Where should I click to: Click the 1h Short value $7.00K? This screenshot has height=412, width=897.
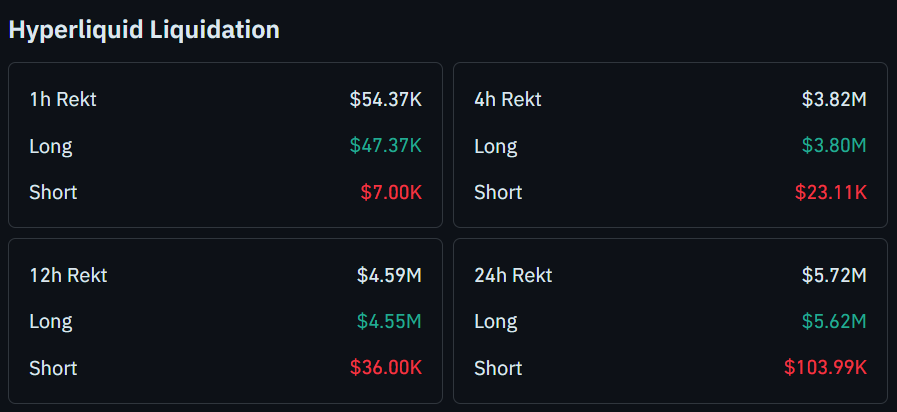[x=391, y=191]
